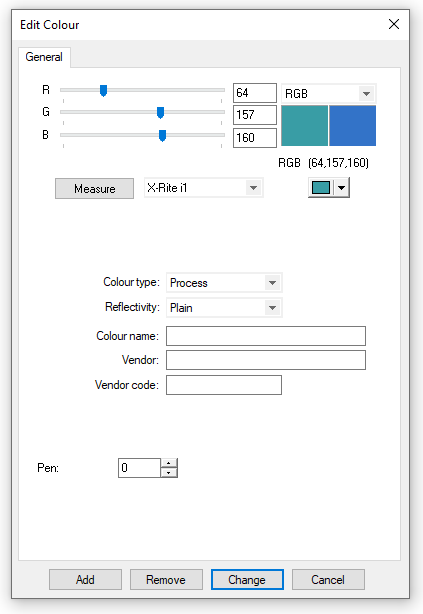Click the Vendor text field
Viewport: 423px width, 614px height.
[266, 360]
